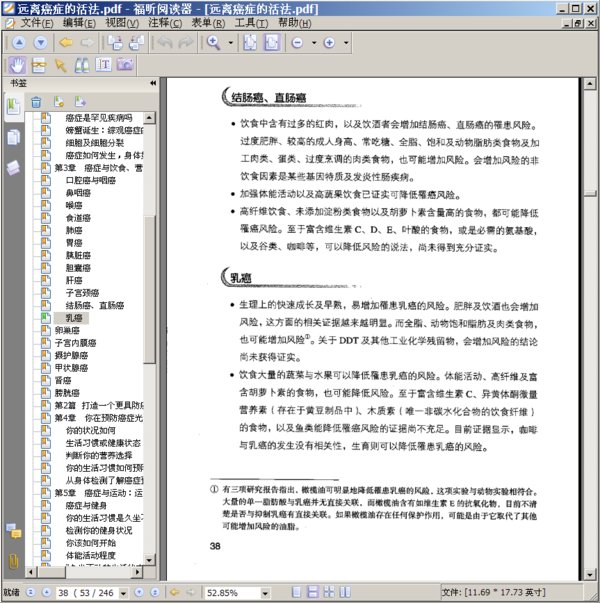600x603 pixels.
Task: Select the 结肠癌、直肠癌 bookmark
Action: click(x=95, y=305)
